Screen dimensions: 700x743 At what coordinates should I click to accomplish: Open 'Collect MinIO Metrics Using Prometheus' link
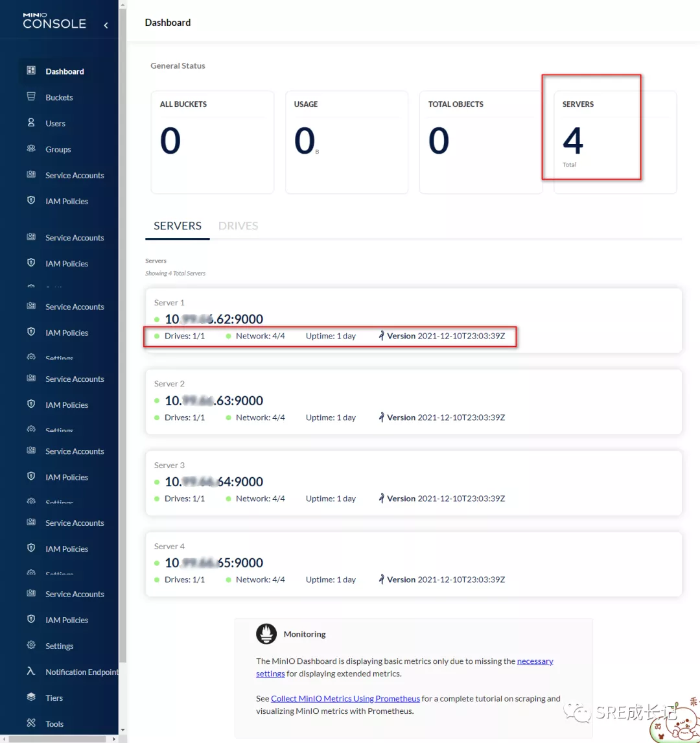click(x=345, y=698)
